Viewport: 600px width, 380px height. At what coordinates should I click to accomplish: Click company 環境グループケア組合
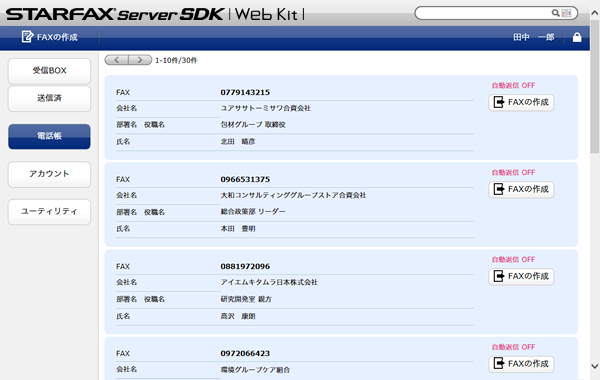click(255, 370)
